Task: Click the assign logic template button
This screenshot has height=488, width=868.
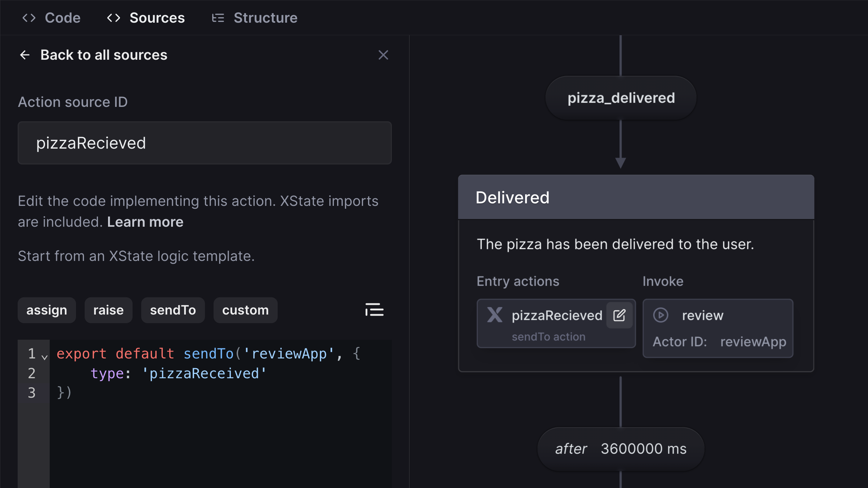Action: coord(46,310)
